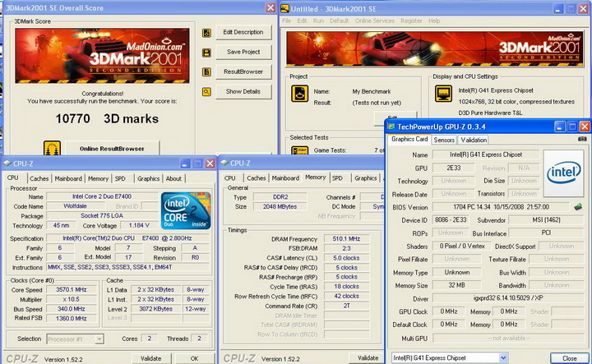Screen dimensions: 592x364
Task: Click Validate in the left CPU-Z window
Action: click(x=151, y=358)
